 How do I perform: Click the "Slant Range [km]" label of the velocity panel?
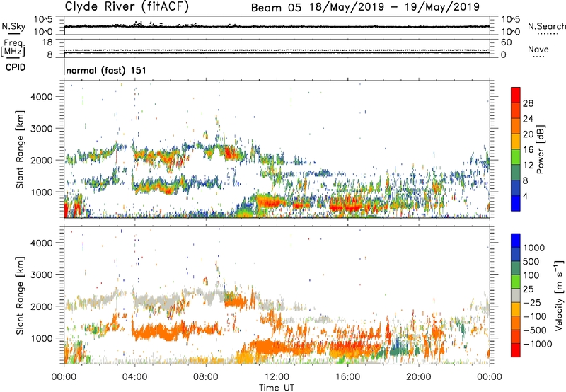[x=20, y=295]
